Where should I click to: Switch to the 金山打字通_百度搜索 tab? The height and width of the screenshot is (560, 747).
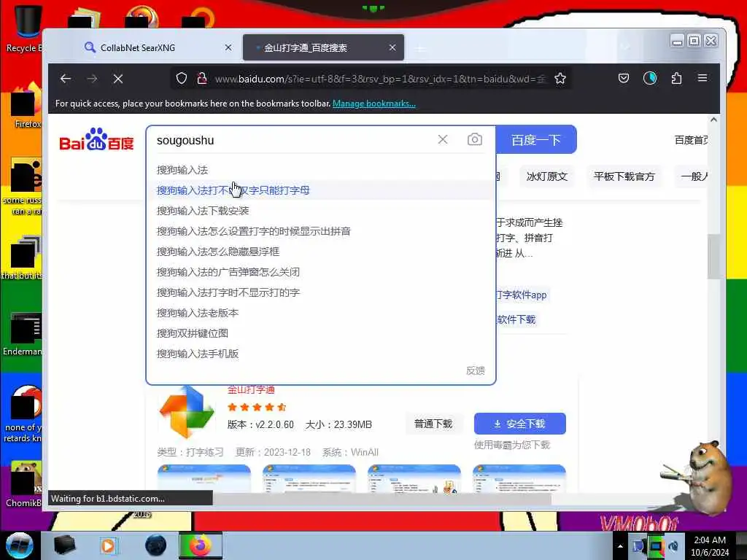tap(323, 47)
